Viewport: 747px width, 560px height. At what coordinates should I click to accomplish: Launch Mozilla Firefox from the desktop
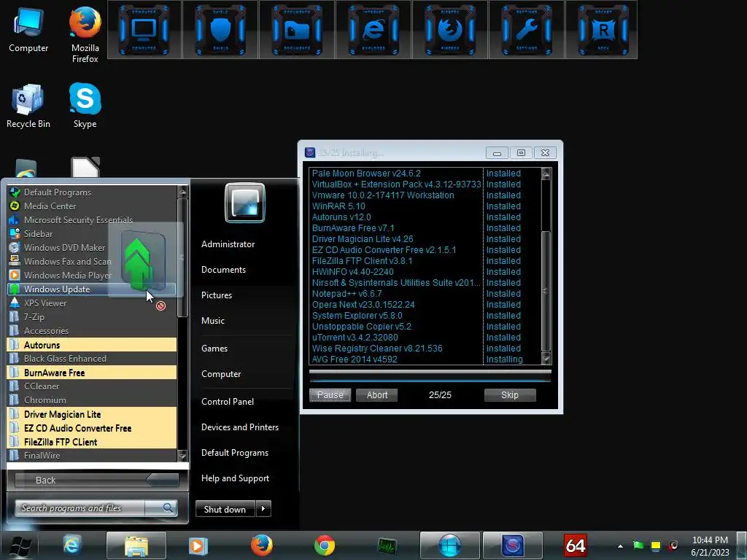coord(85,34)
